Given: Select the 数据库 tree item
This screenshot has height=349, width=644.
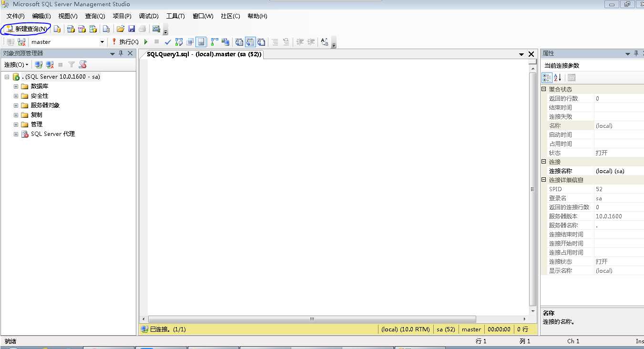Looking at the screenshot, I should [40, 86].
